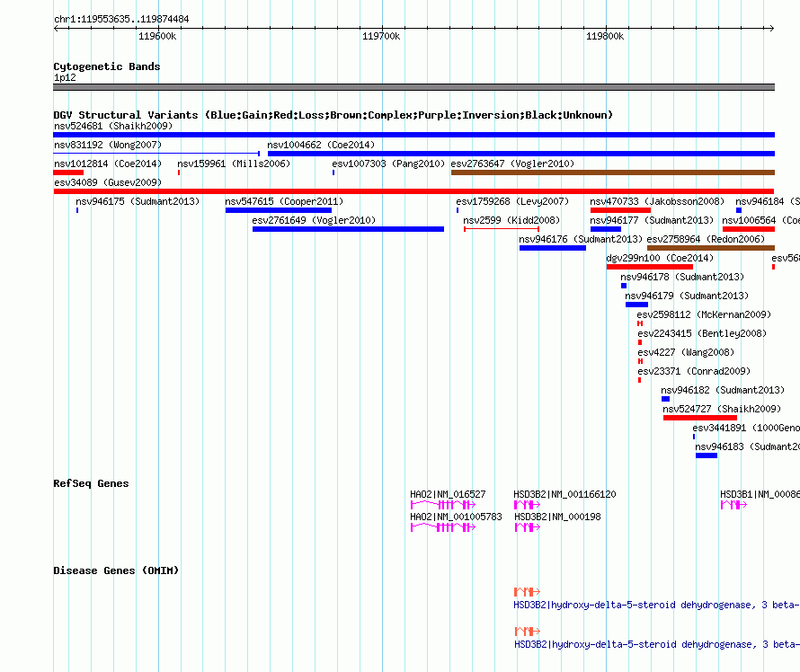
Task: Click the ruler's right arrow end
Action: coord(772,29)
